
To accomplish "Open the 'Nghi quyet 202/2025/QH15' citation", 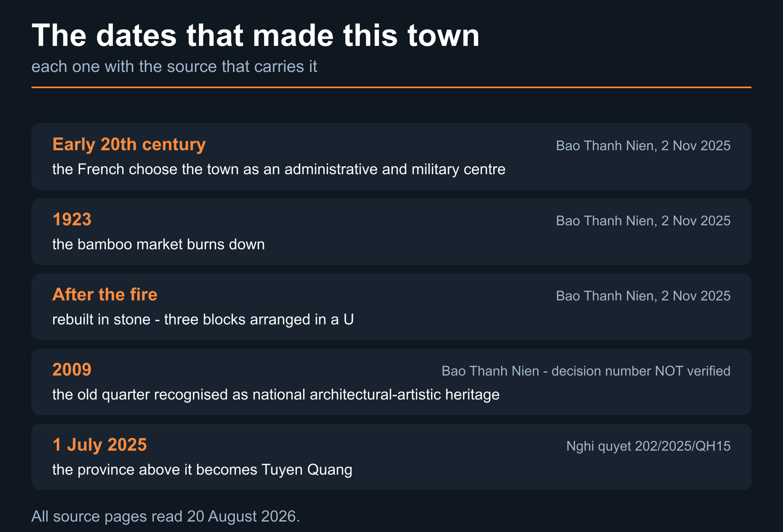I will coord(648,446).
